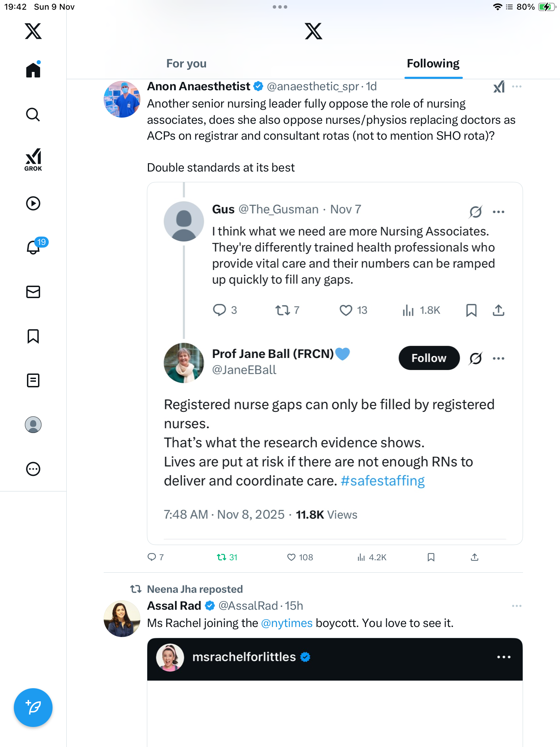Open Lists icon in sidebar

pyautogui.click(x=33, y=380)
